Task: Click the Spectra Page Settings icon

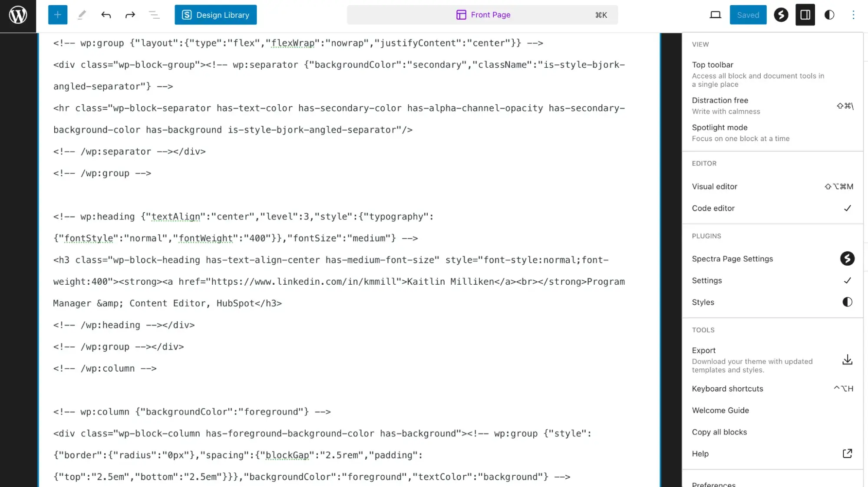Action: 848,258
